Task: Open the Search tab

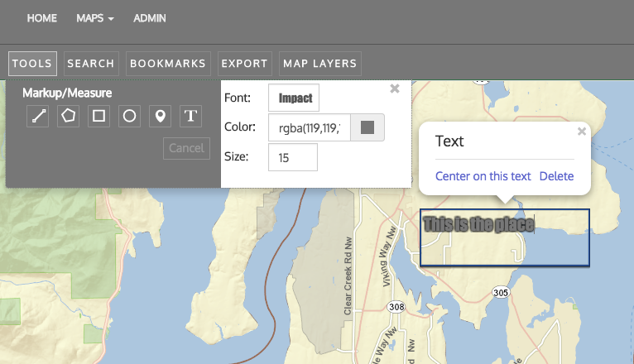Action: [x=91, y=64]
